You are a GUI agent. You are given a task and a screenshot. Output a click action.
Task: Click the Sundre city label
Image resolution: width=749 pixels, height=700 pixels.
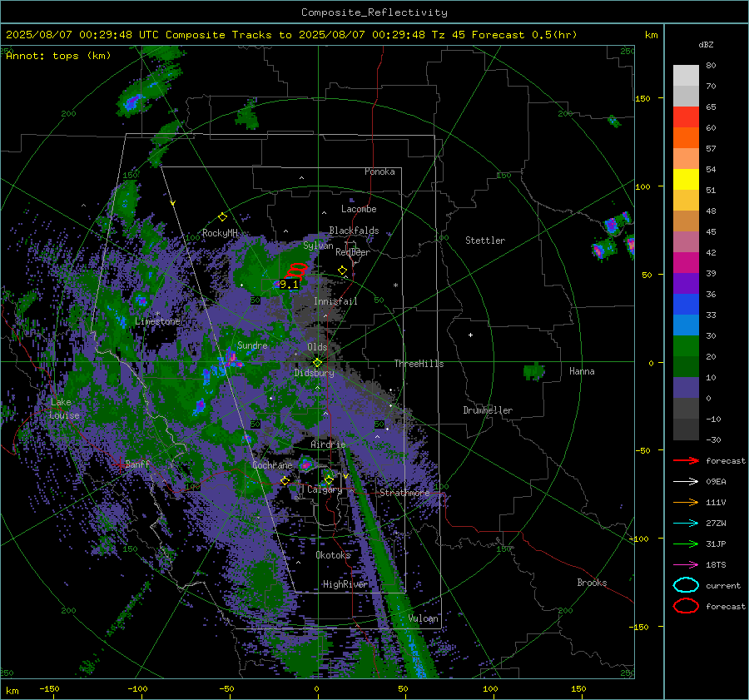[x=252, y=345]
